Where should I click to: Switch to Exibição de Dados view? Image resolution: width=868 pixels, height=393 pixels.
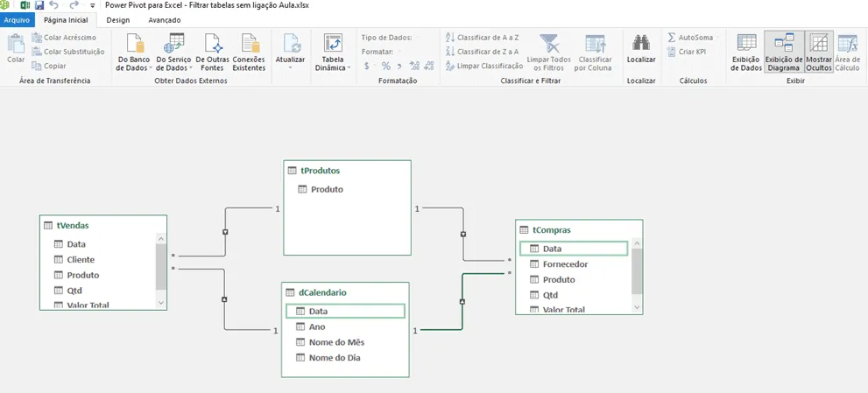tap(747, 53)
